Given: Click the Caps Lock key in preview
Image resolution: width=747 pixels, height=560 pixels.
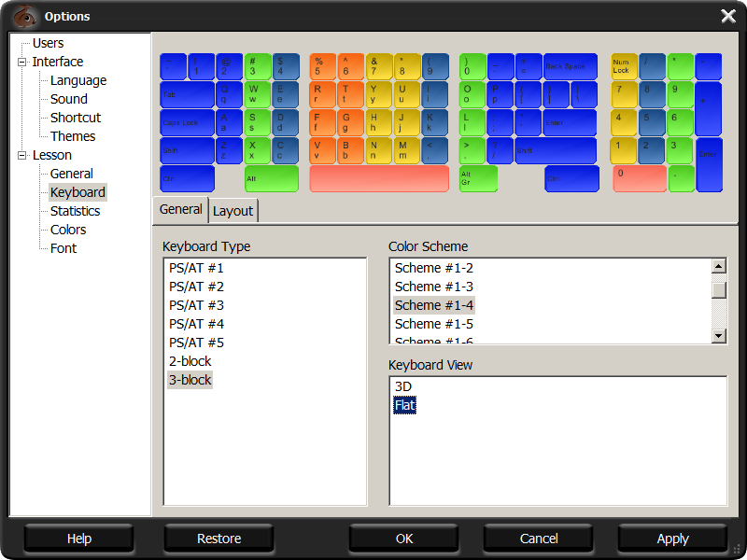Looking at the screenshot, I should (187, 122).
